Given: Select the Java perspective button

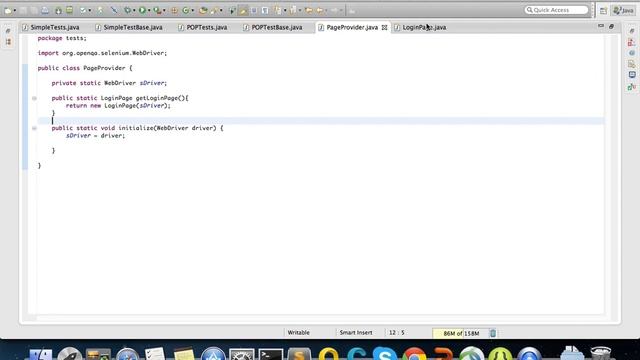Looking at the screenshot, I should [623, 11].
